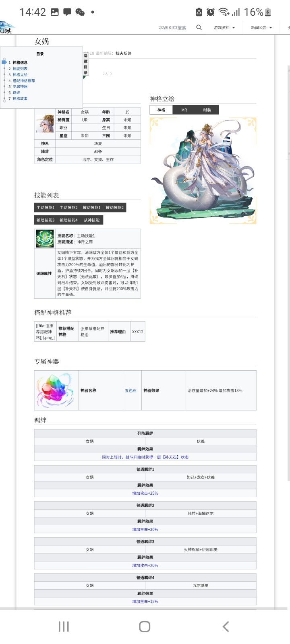Click the 神泽之雨 skill icon
The width and height of the screenshot is (290, 644).
[45, 239]
